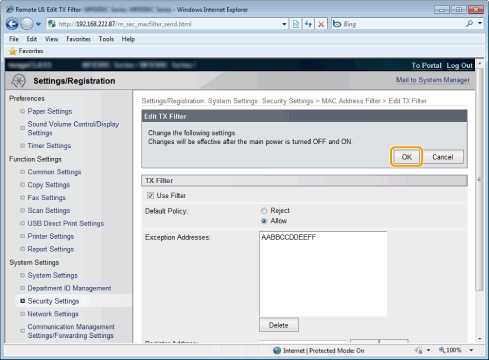Click Delete below Exception Addresses
The image size is (489, 360).
click(279, 325)
